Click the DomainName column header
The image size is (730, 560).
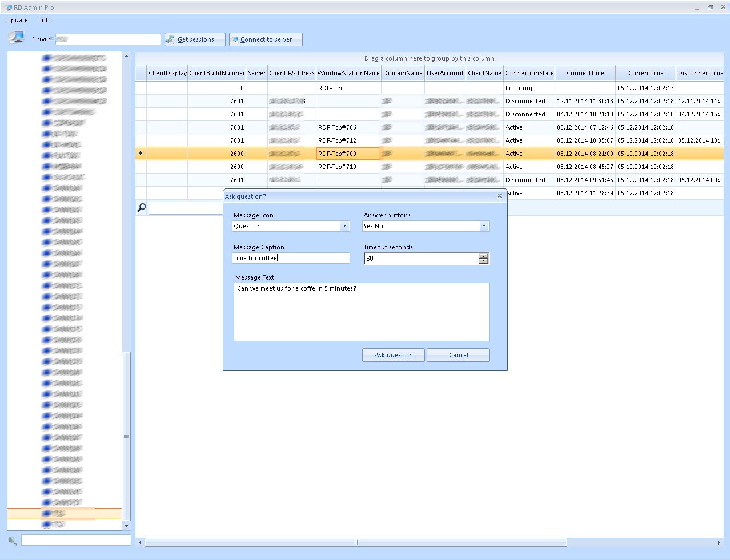point(403,73)
